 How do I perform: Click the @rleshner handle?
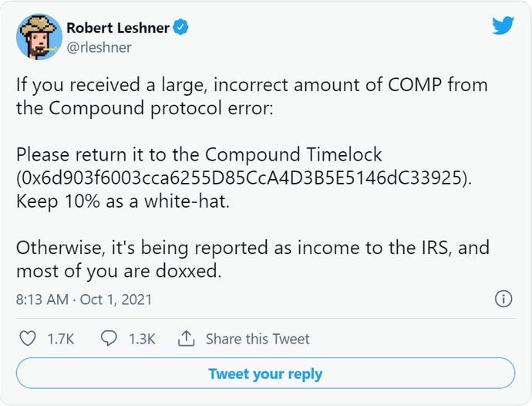coord(99,48)
